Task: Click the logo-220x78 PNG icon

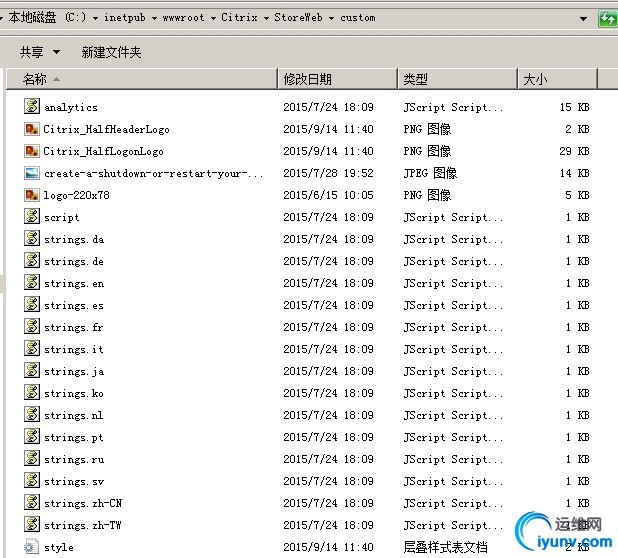Action: [x=32, y=195]
